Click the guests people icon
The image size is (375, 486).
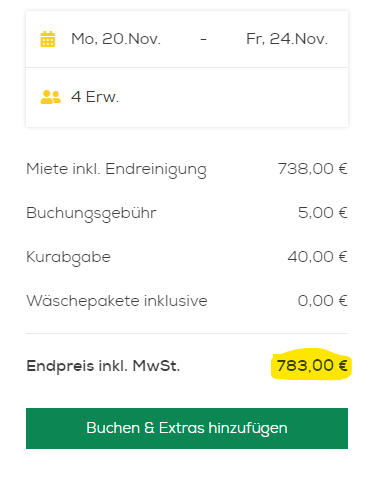[x=50, y=97]
